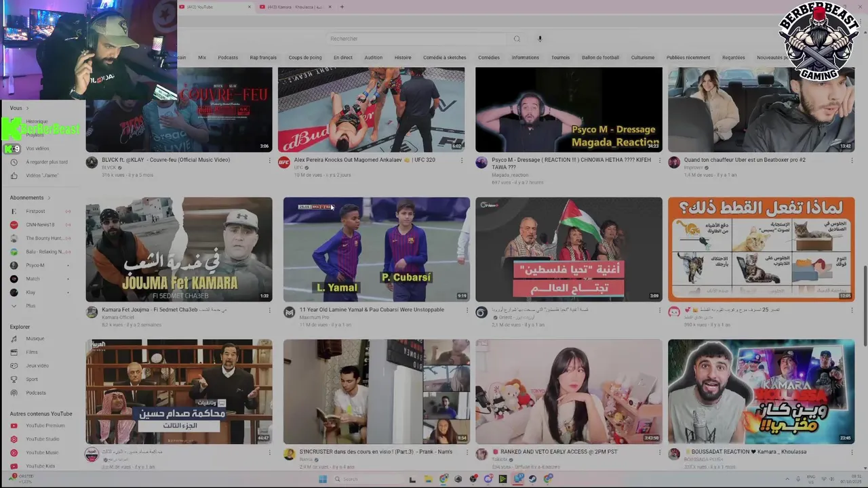Open Match subscription channel
Screen dimensions: 868x488
click(x=33, y=279)
